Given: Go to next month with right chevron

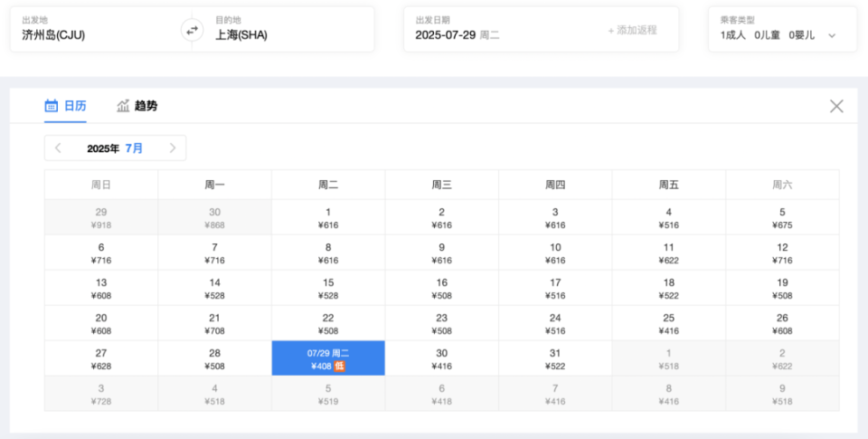Looking at the screenshot, I should (x=173, y=148).
